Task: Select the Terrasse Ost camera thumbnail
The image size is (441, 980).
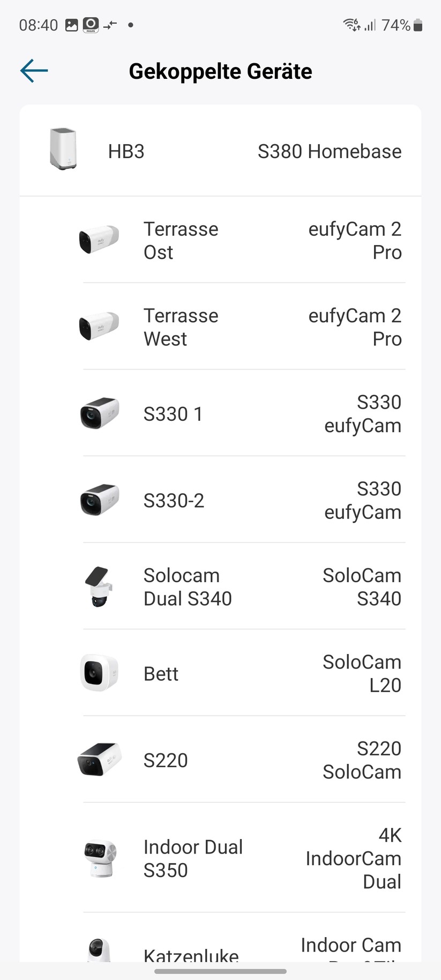Action: 100,240
